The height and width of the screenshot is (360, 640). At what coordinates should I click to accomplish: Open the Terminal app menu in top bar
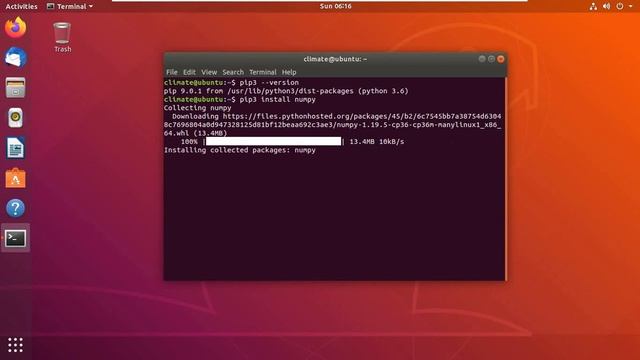pyautogui.click(x=70, y=6)
